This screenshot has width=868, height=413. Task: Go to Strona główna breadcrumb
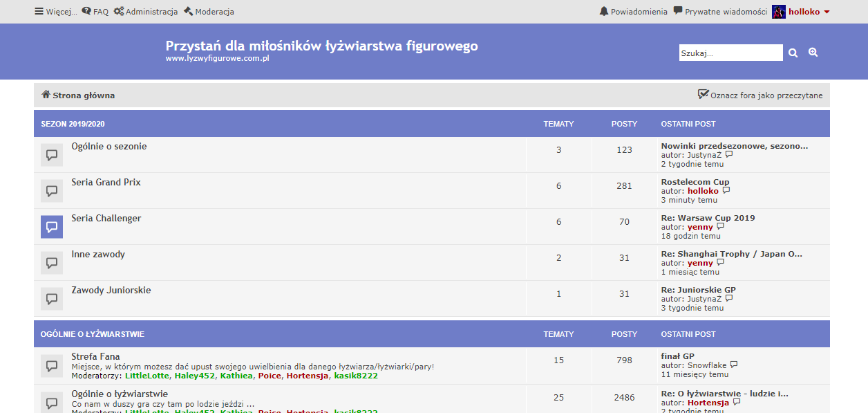pos(78,95)
